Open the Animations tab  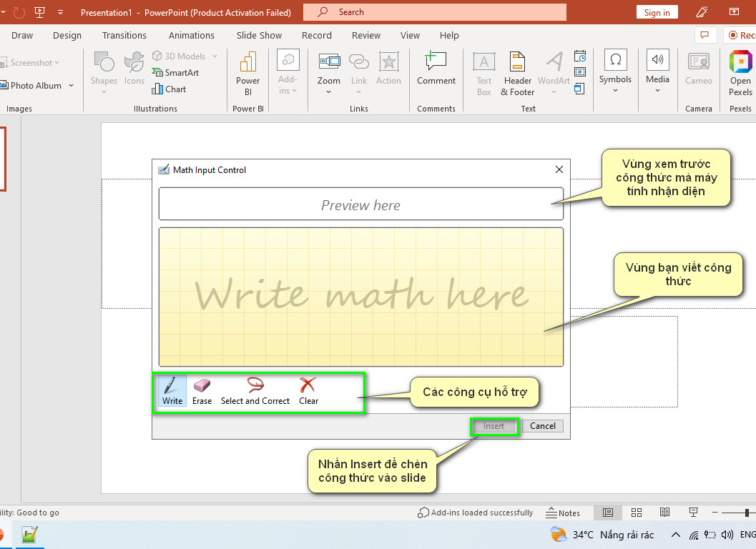click(192, 35)
